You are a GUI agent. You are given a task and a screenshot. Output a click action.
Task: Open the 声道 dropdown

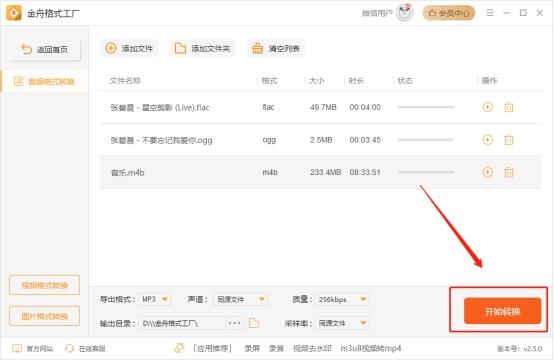(241, 299)
